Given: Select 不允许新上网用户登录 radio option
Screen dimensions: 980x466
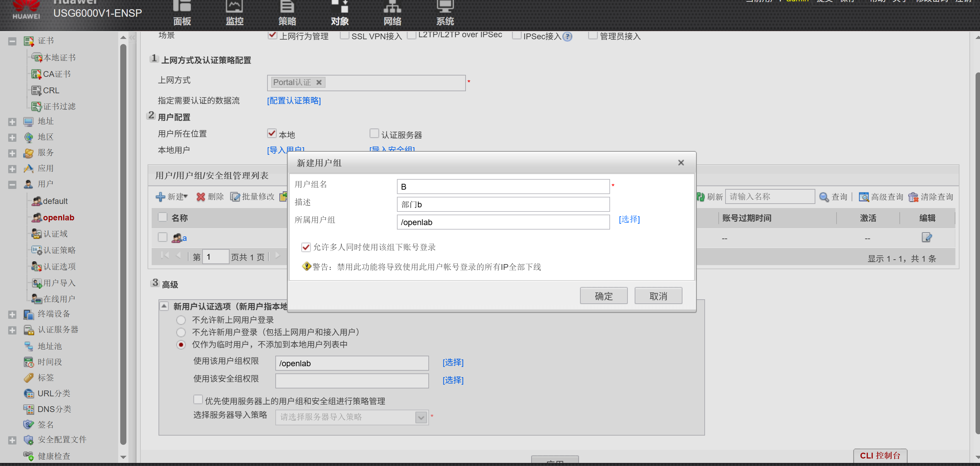Looking at the screenshot, I should [x=181, y=320].
